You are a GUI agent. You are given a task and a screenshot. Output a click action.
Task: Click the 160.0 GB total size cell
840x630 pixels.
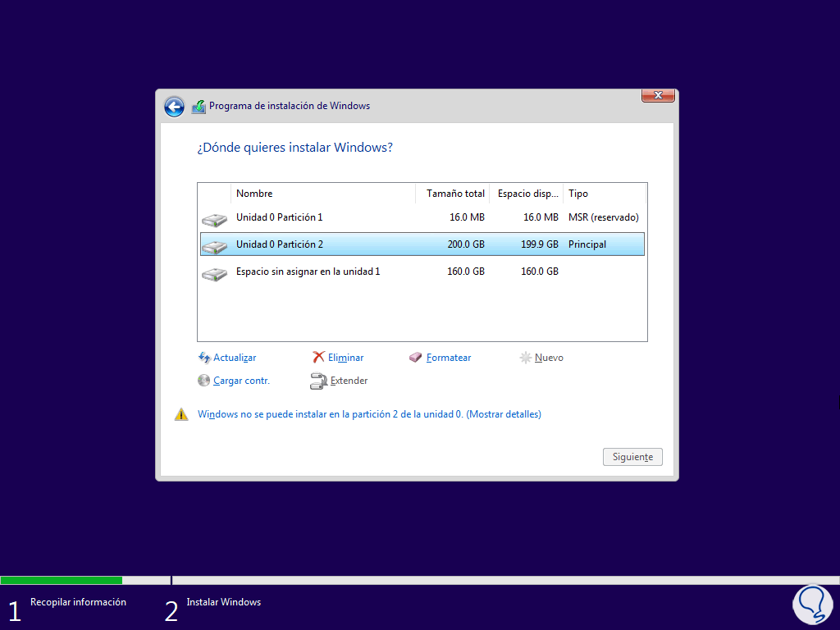coord(466,272)
